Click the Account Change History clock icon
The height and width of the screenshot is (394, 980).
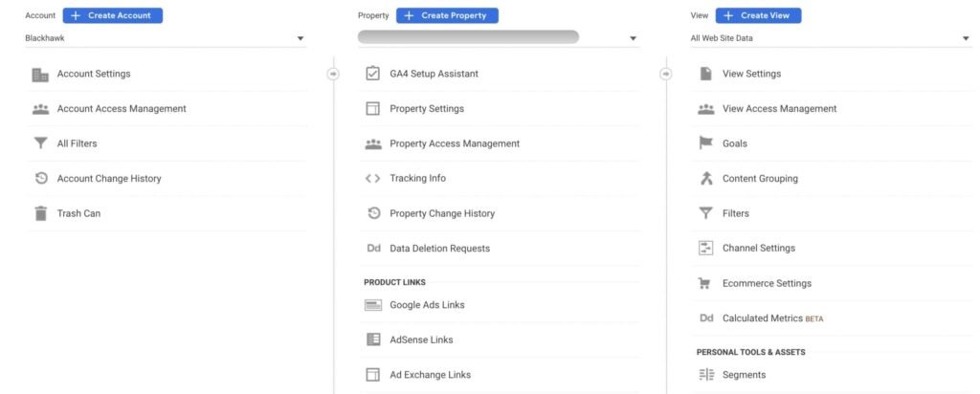click(40, 179)
